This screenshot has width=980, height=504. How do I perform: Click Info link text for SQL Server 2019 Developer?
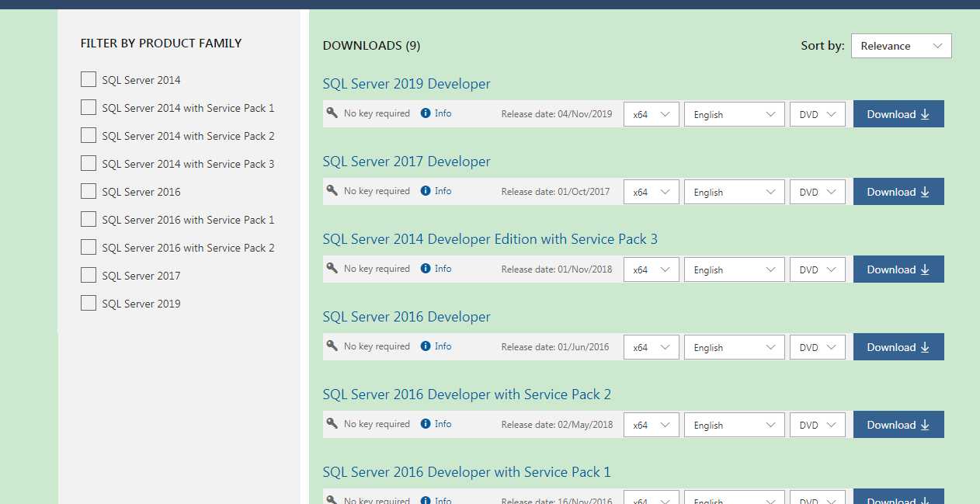pyautogui.click(x=443, y=113)
